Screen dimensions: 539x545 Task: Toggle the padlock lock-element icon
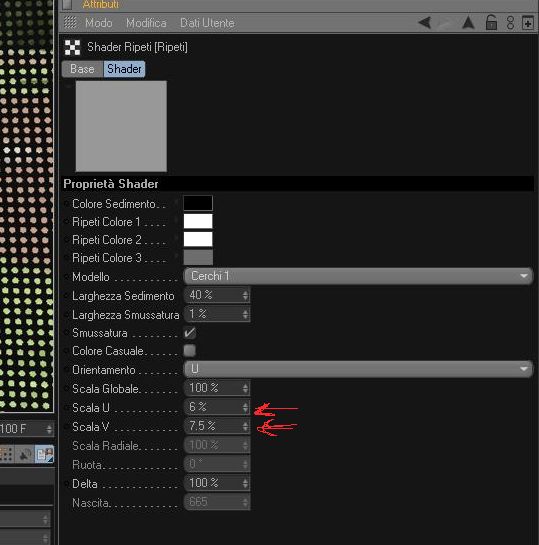[x=491, y=23]
